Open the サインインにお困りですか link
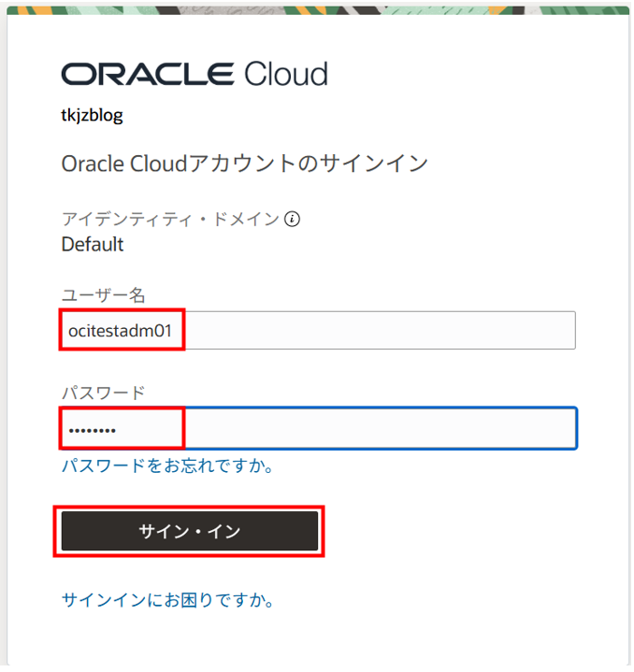This screenshot has height=672, width=634. point(167,600)
